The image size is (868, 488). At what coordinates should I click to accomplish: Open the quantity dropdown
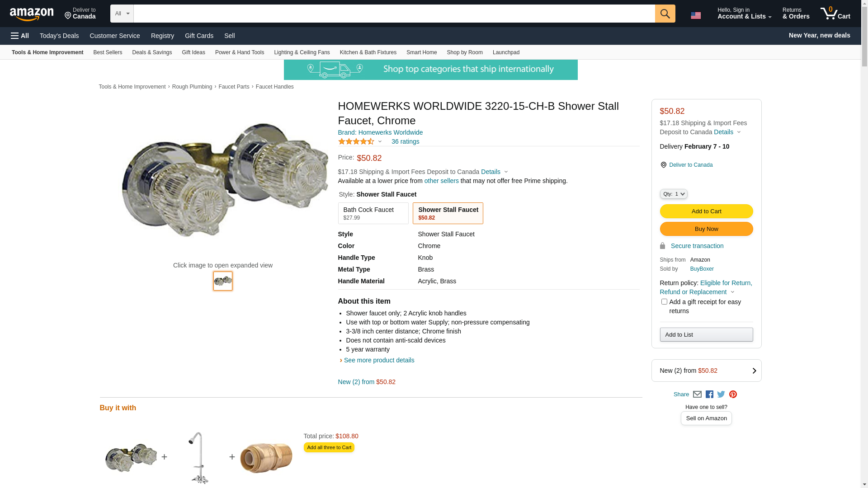coord(674,194)
